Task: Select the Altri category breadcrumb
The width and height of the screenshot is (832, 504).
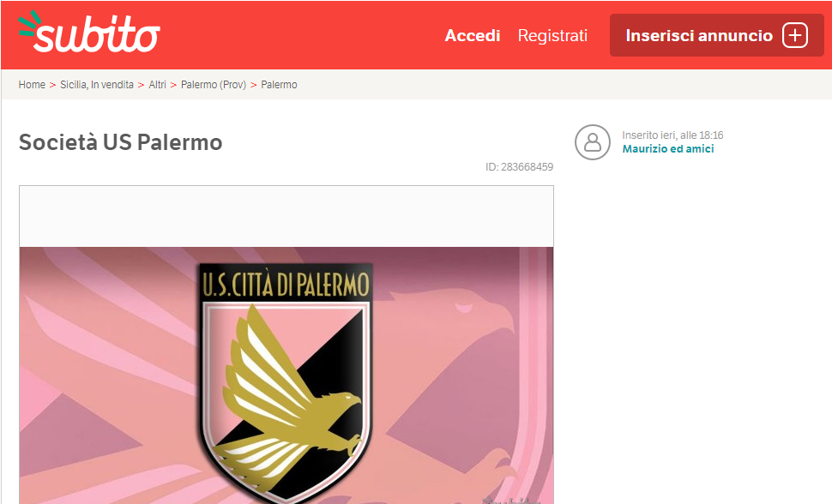Action: pyautogui.click(x=157, y=85)
